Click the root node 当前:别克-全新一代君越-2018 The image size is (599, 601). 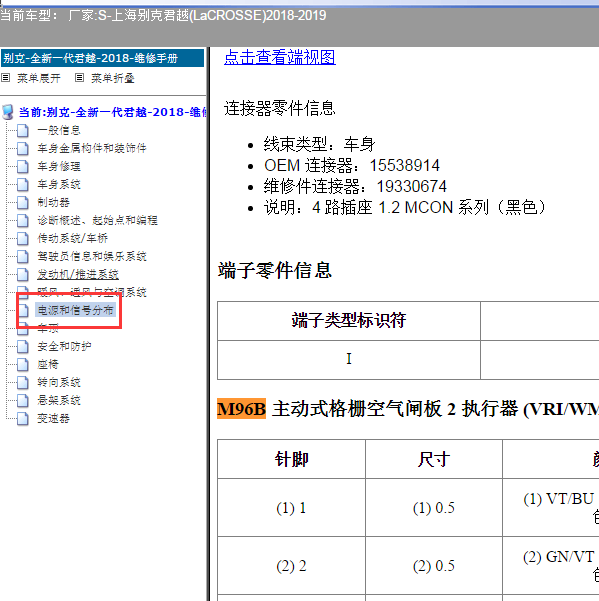(x=112, y=112)
